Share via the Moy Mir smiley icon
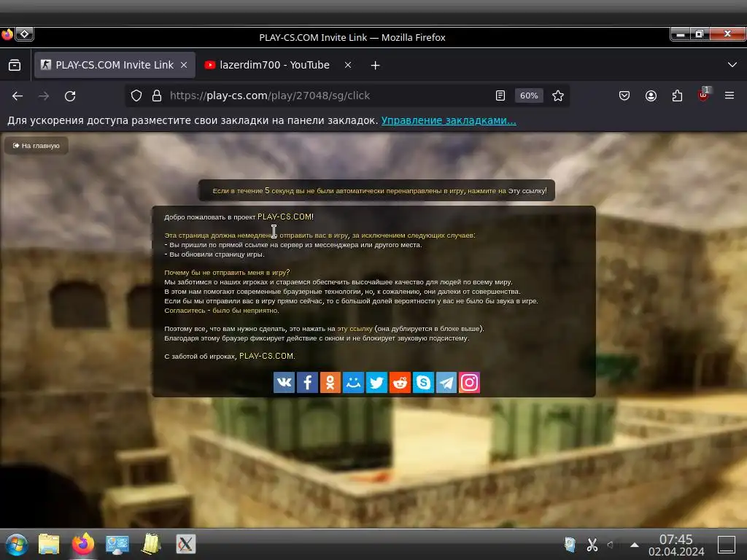Image resolution: width=747 pixels, height=560 pixels. click(354, 382)
